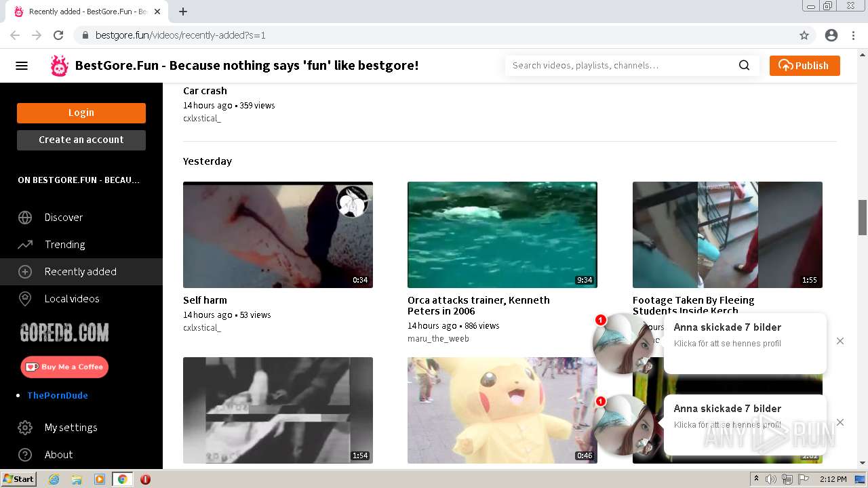The image size is (868, 488).
Task: Open the Pikachu costume video thumbnail
Action: click(x=502, y=410)
